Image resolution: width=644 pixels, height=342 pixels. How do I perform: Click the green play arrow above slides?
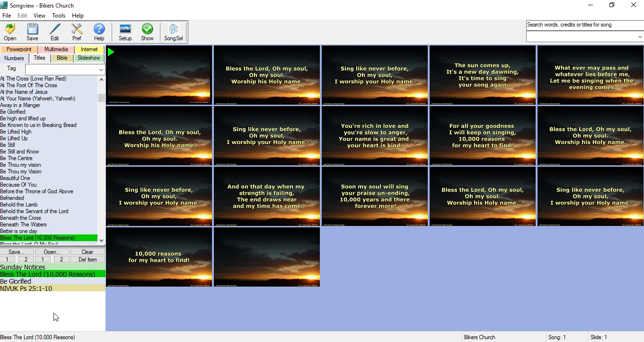111,52
